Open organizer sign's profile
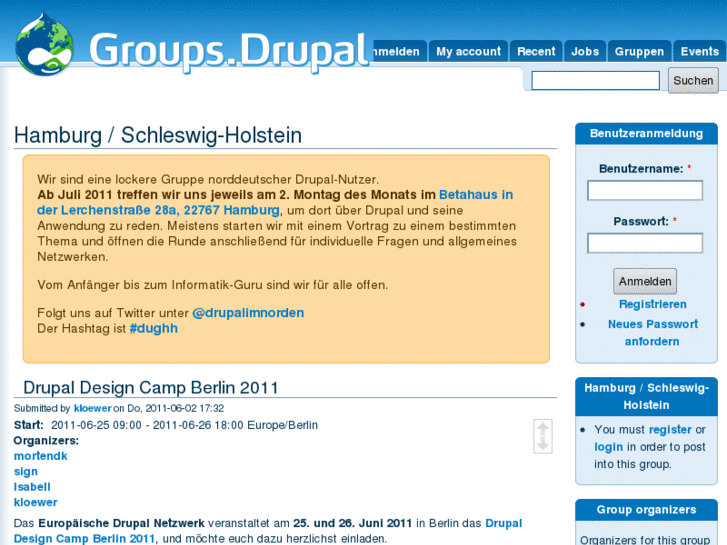This screenshot has width=727, height=545. (x=26, y=472)
